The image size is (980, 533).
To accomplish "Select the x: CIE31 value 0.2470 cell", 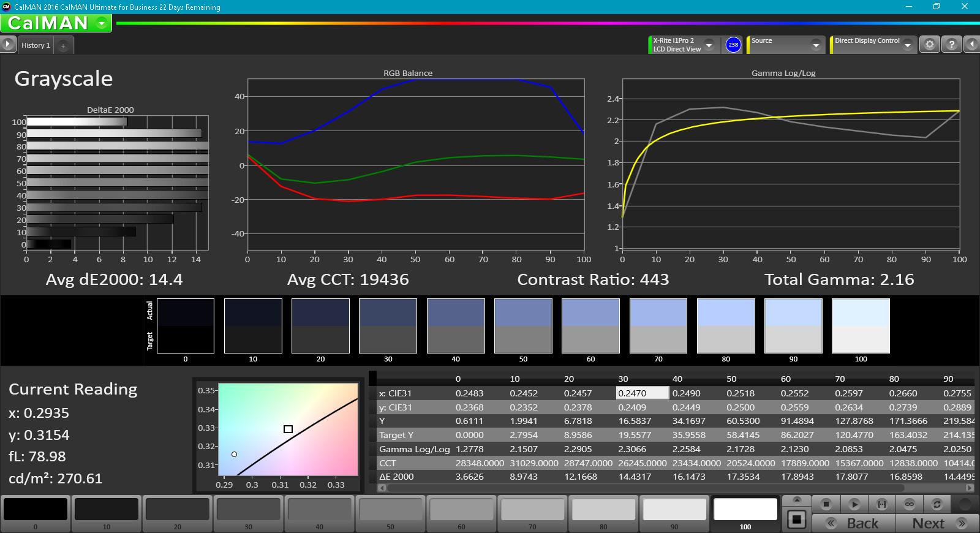I will 643,393.
